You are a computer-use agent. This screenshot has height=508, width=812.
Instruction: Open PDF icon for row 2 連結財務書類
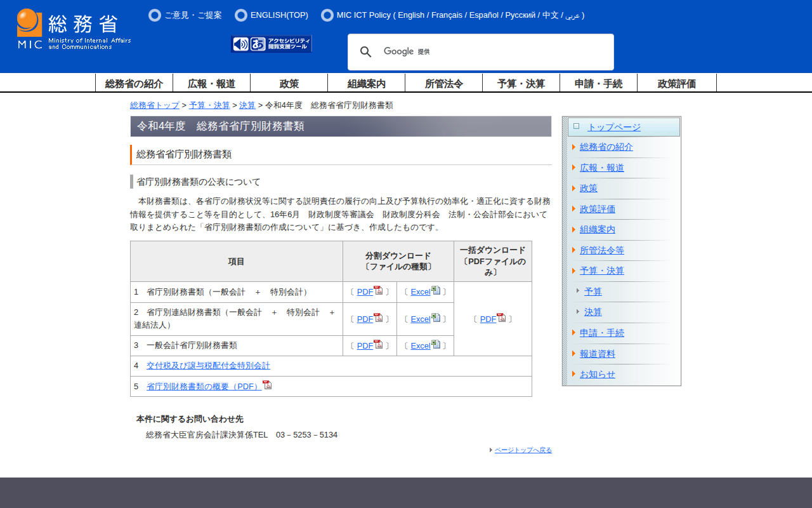[378, 318]
